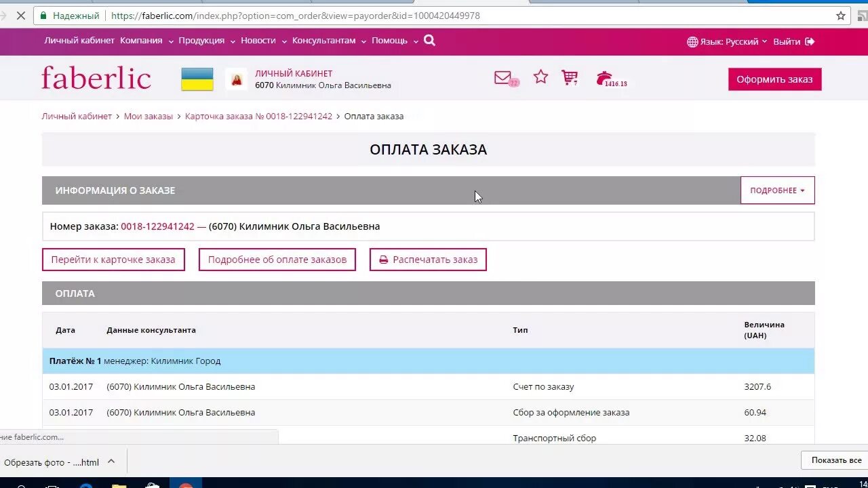Open Личный кабинет breadcrumb link

(77, 116)
